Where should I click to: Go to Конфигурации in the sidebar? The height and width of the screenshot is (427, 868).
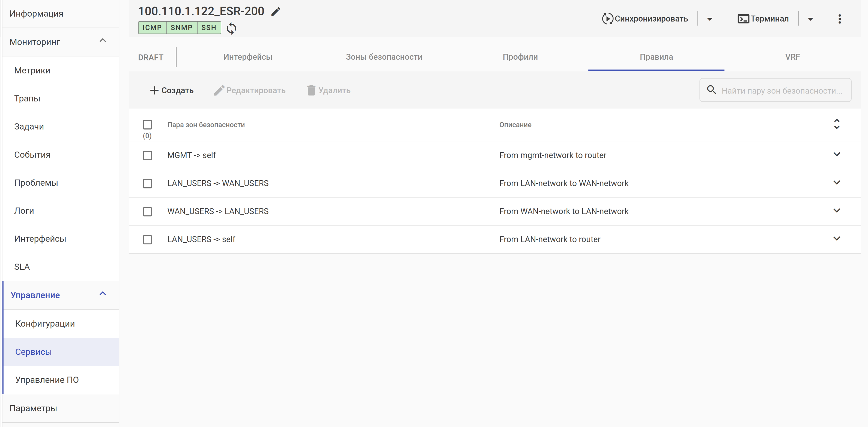point(45,324)
